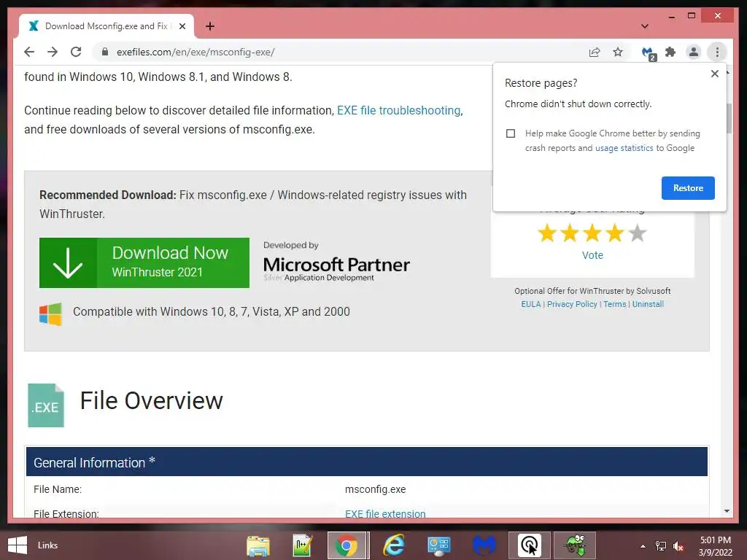The height and width of the screenshot is (560, 747).
Task: Open the green frog app in taskbar
Action: click(575, 545)
